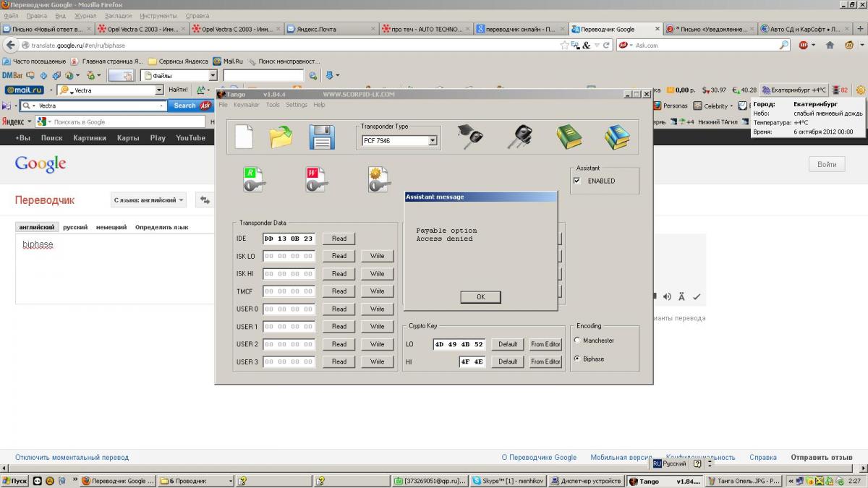Click the key with graduation cap icon
Image resolution: width=868 pixels, height=488 pixels.
(x=470, y=136)
